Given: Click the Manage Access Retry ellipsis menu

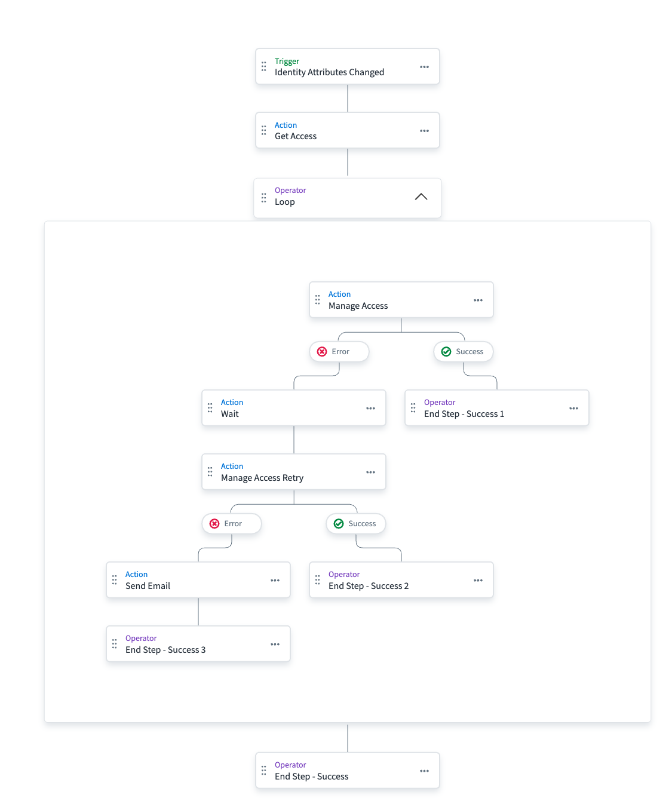Looking at the screenshot, I should 370,472.
